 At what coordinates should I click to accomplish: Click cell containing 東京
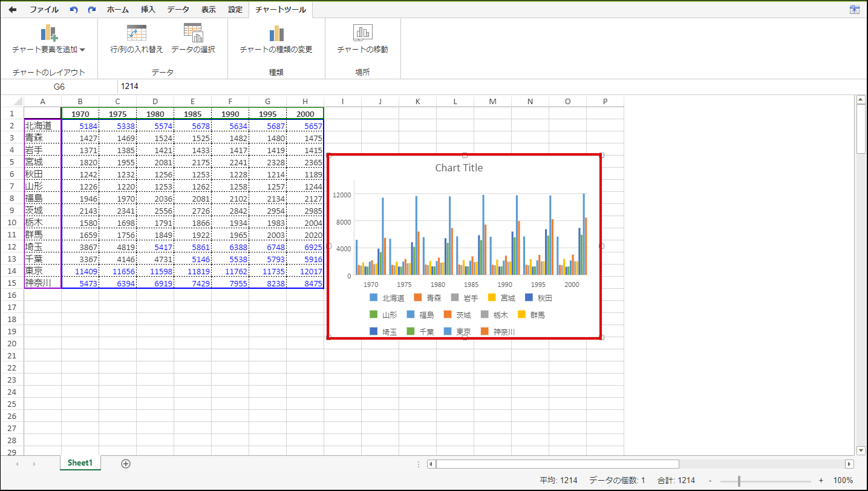click(42, 271)
